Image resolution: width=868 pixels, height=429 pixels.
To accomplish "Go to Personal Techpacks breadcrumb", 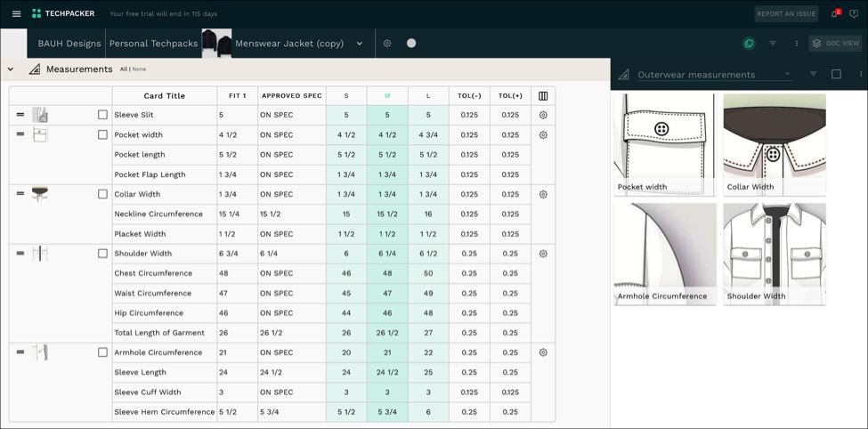I will point(153,44).
